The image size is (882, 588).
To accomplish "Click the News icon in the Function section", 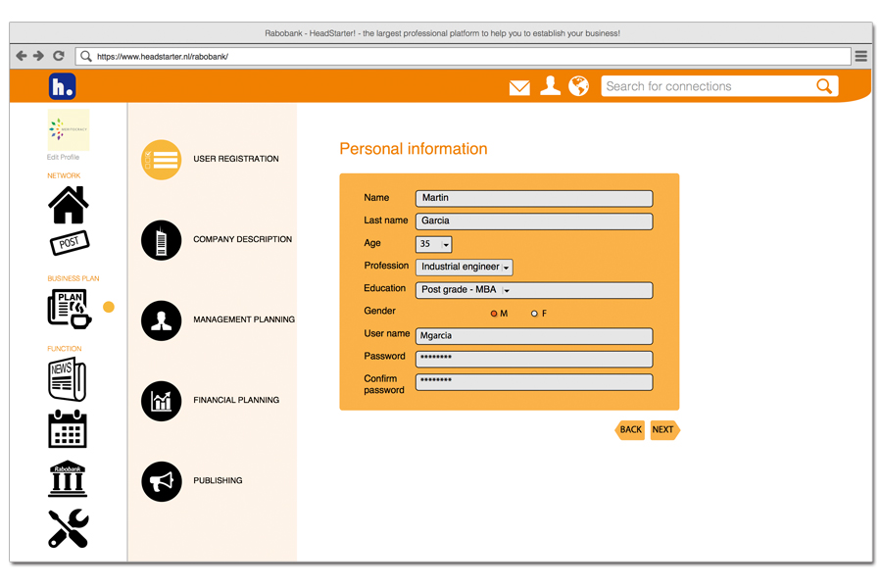I will 68,380.
